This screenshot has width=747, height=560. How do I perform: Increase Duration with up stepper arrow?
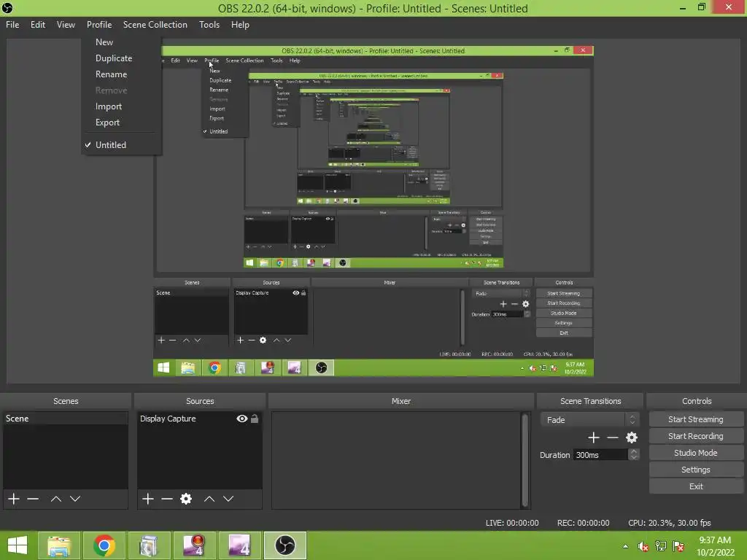point(633,451)
